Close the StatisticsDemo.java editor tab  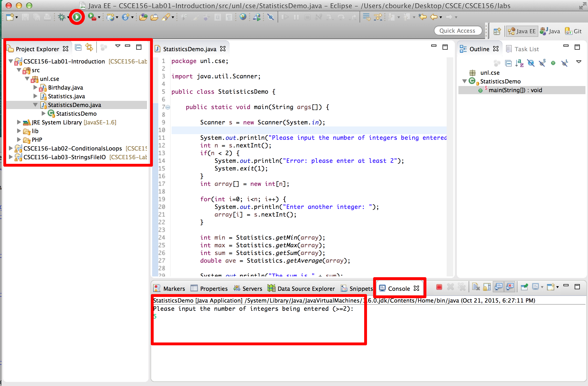click(x=223, y=49)
